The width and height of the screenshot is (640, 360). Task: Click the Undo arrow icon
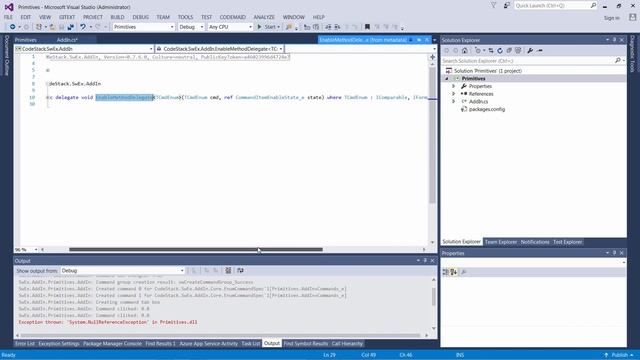coord(83,27)
